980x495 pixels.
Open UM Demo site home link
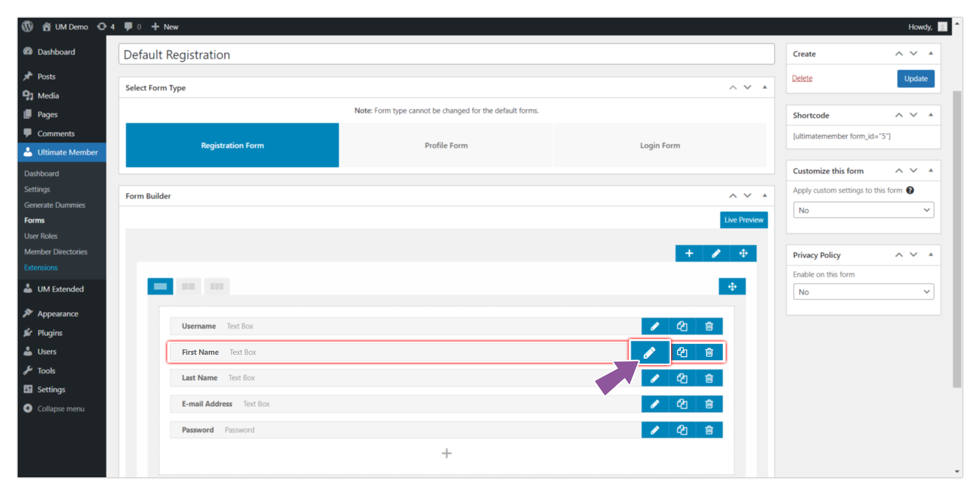click(x=65, y=27)
